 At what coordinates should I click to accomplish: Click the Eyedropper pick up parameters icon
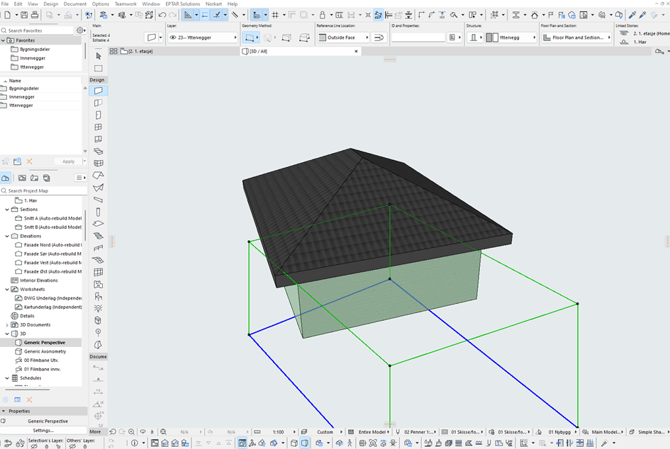[631, 15]
